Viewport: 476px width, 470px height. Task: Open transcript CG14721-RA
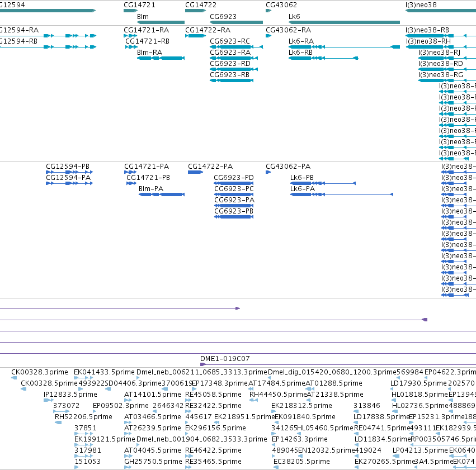[147, 30]
